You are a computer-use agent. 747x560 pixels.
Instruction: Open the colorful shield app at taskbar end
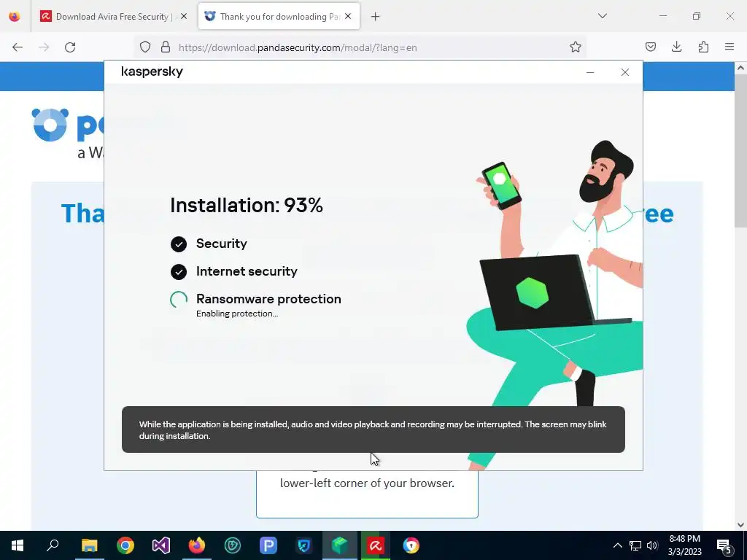pos(411,545)
